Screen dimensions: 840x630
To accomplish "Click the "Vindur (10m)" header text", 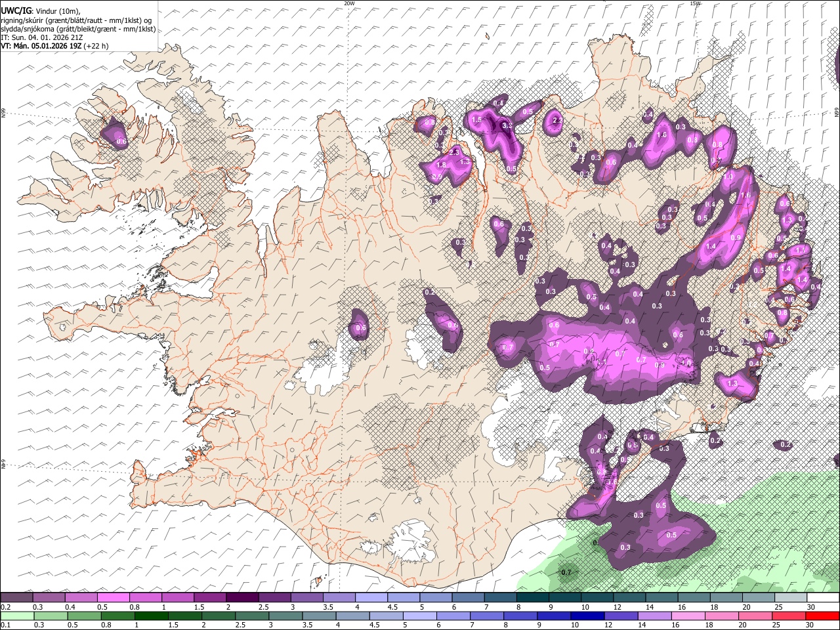I will (x=57, y=12).
